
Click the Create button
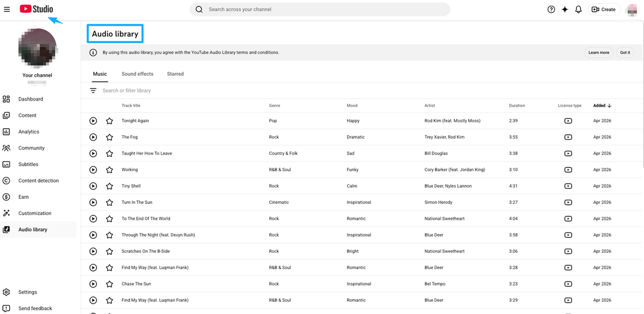tap(604, 9)
